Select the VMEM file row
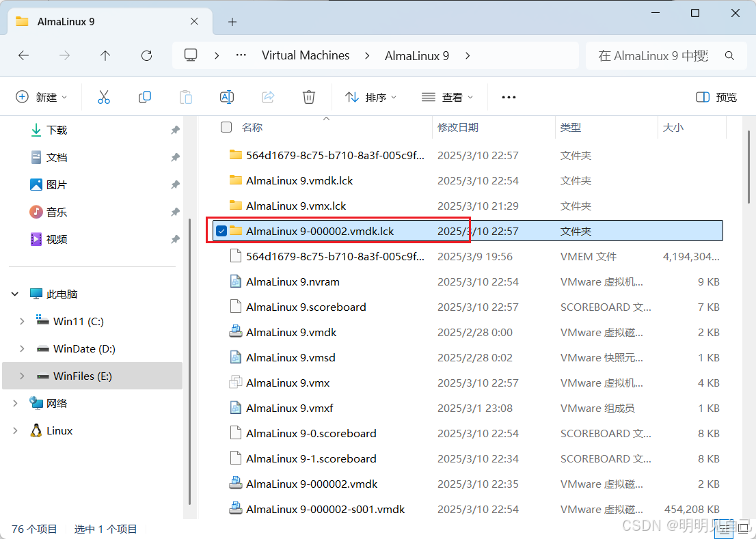The image size is (756, 539). [468, 256]
